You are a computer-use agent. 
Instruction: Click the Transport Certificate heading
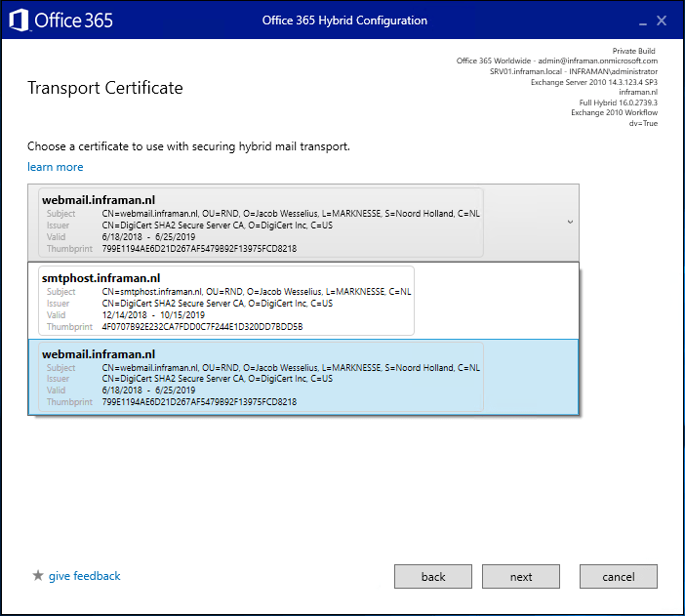click(x=104, y=88)
